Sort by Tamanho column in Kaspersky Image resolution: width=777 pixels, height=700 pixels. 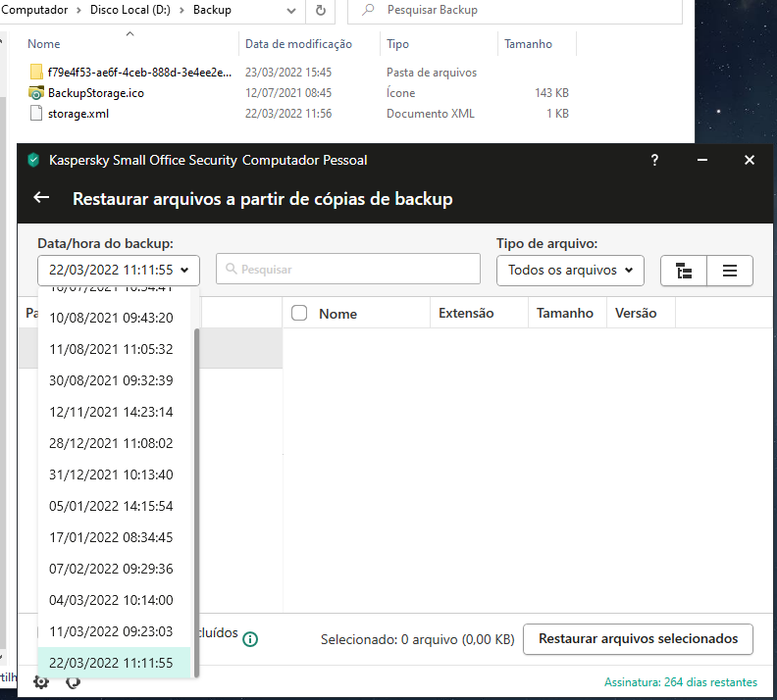(x=564, y=313)
